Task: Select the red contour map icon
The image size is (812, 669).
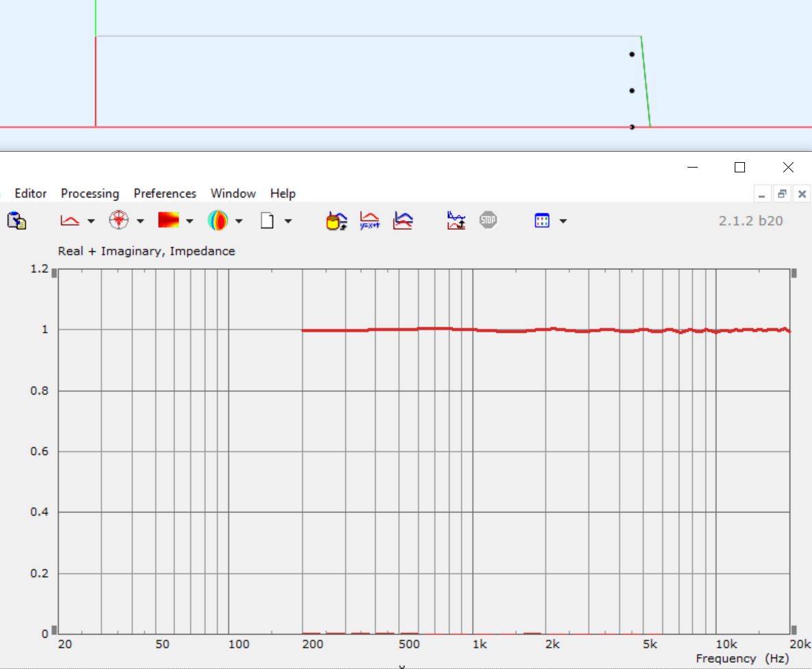Action: [168, 220]
